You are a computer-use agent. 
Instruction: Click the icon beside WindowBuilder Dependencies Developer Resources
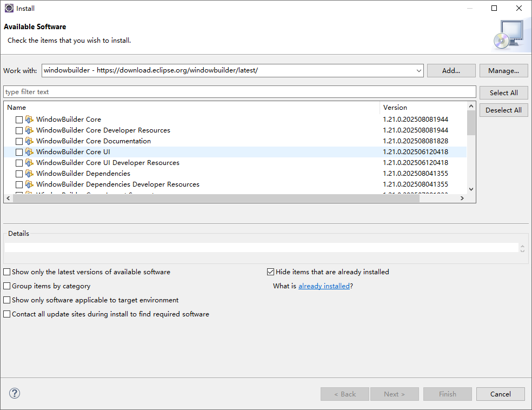(x=30, y=184)
